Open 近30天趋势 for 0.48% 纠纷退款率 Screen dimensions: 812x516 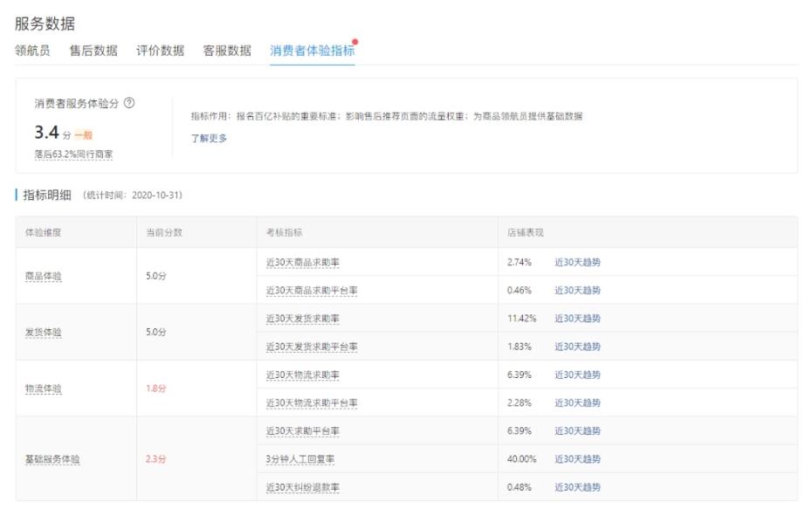click(577, 487)
